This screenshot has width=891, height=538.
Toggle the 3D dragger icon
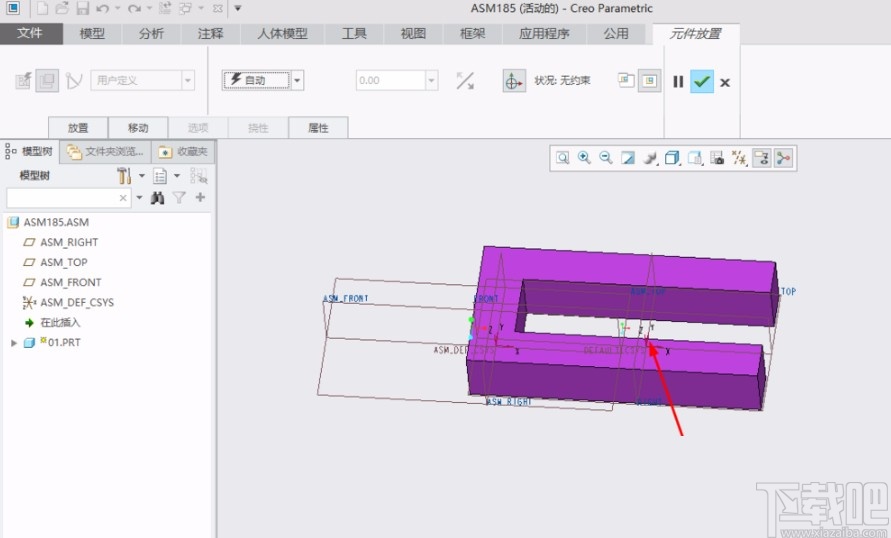click(x=514, y=81)
